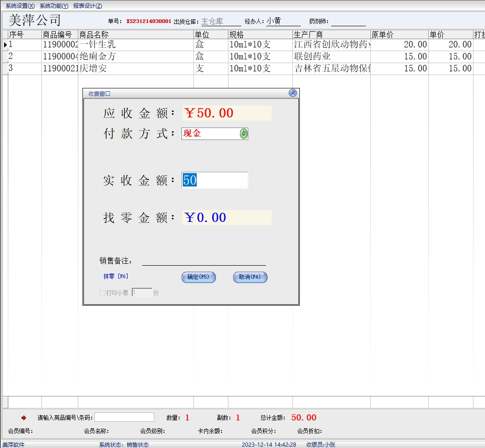Open the 系统设置(X) menu
The image size is (485, 448).
click(20, 6)
